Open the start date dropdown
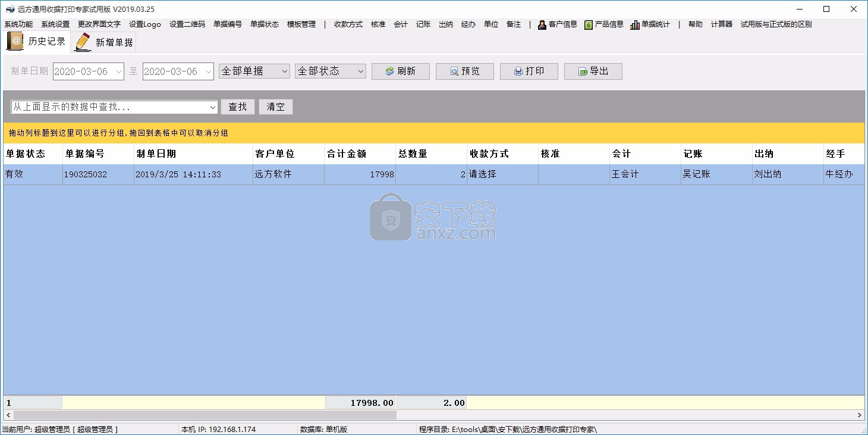The image size is (868, 435). (118, 71)
